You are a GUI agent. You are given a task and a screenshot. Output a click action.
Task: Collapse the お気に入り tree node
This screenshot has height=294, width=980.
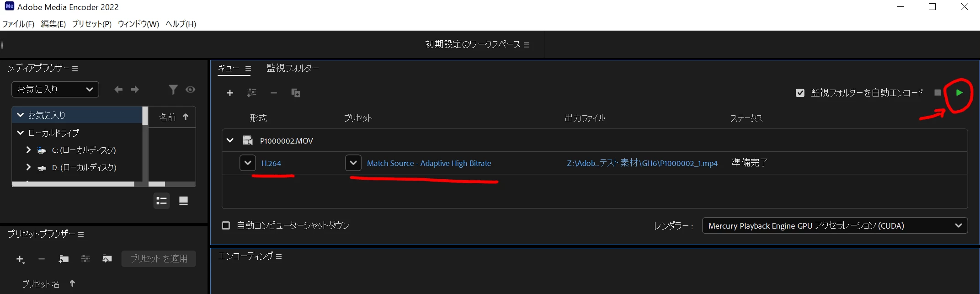20,115
